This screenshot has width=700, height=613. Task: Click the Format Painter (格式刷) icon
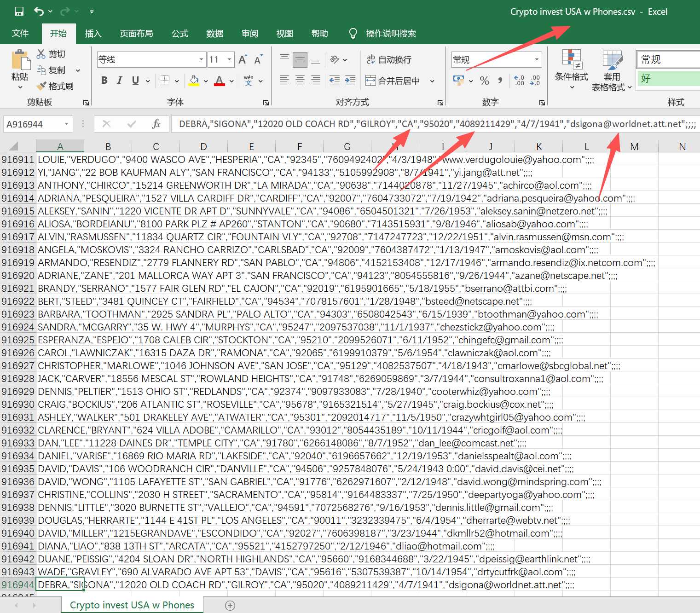(41, 86)
